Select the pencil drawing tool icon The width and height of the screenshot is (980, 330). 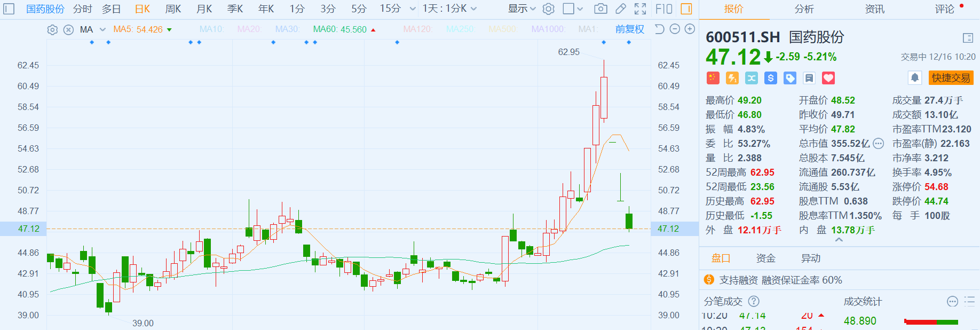tap(620, 9)
